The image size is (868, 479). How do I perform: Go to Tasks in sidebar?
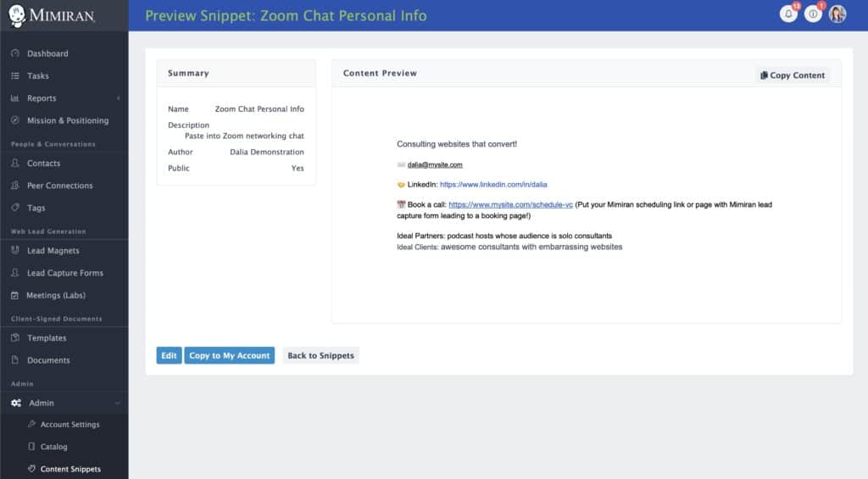[37, 76]
